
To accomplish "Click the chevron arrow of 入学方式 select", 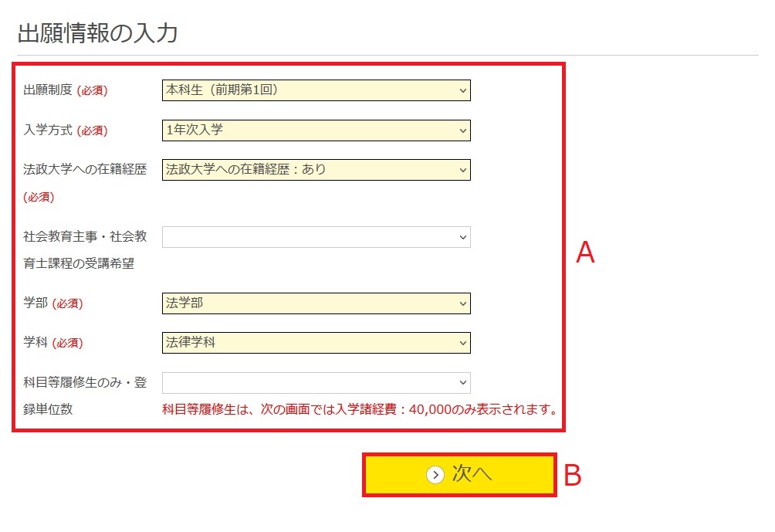I will click(463, 131).
